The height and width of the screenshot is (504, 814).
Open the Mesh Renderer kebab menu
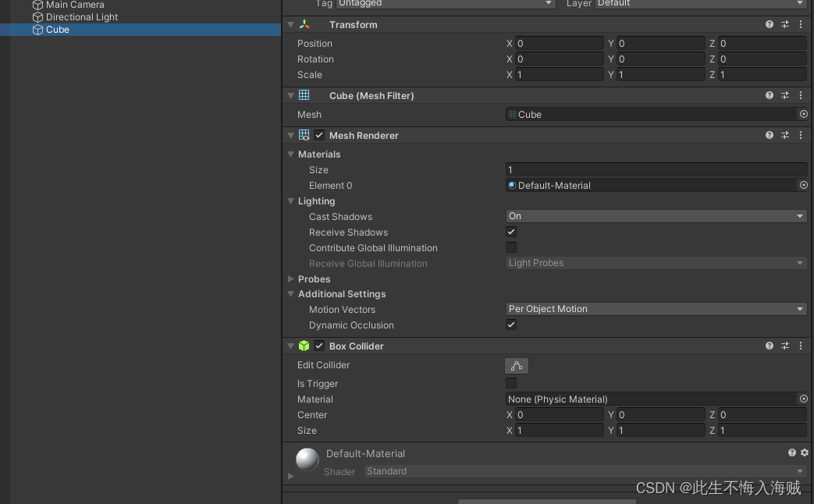point(800,135)
